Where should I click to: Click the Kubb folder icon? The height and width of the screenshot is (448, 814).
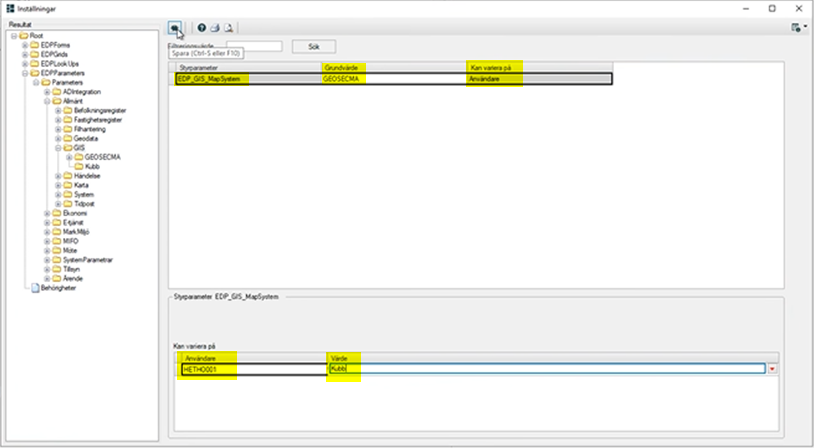point(79,166)
